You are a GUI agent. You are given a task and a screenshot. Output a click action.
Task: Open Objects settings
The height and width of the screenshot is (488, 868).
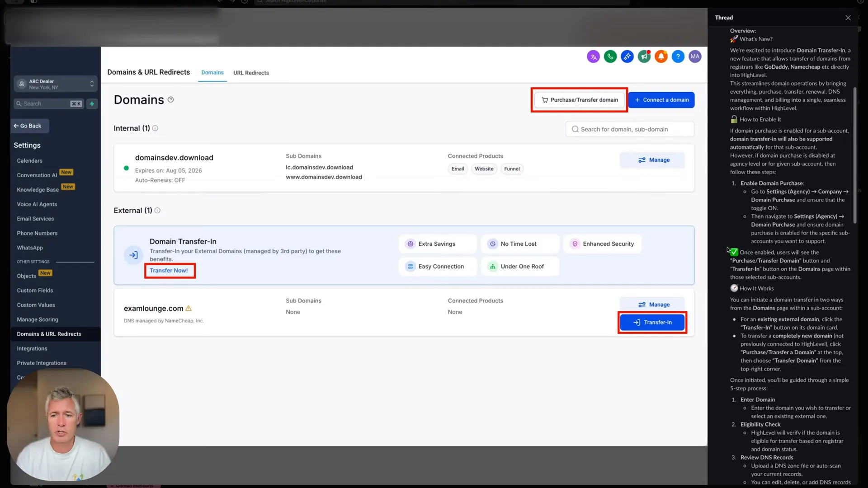pos(26,276)
